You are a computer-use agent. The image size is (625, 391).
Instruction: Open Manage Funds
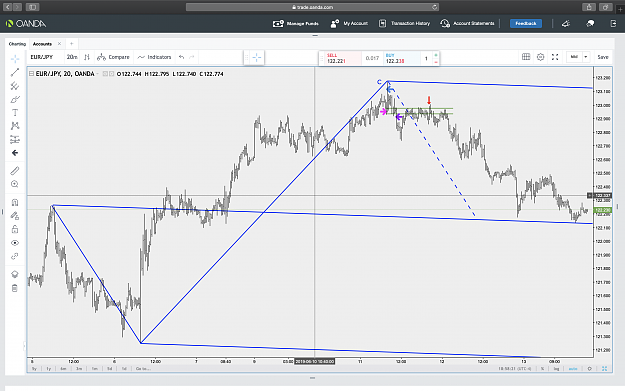point(296,24)
